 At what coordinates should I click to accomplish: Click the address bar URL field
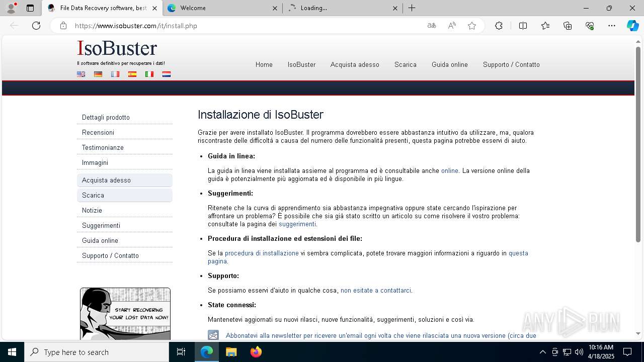[x=247, y=26]
